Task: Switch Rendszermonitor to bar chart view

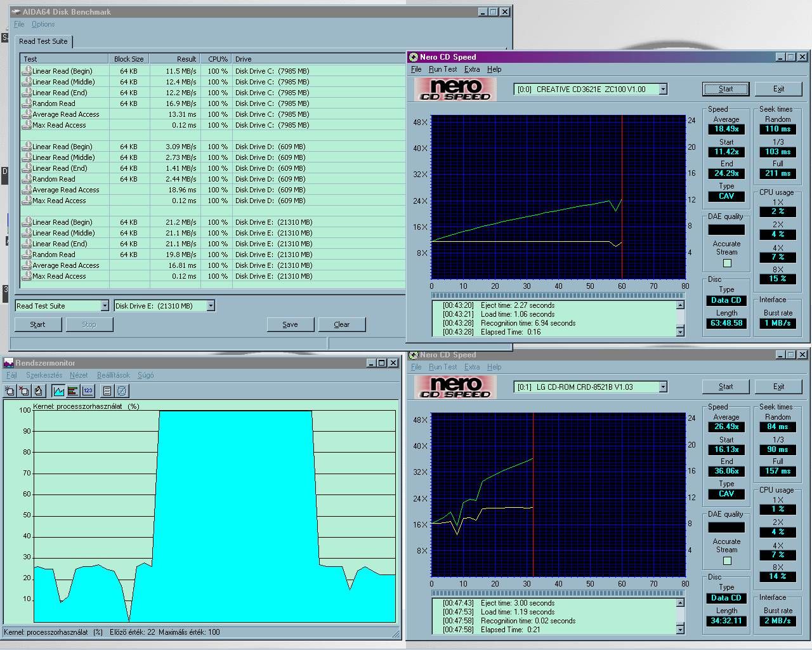Action: pos(73,391)
